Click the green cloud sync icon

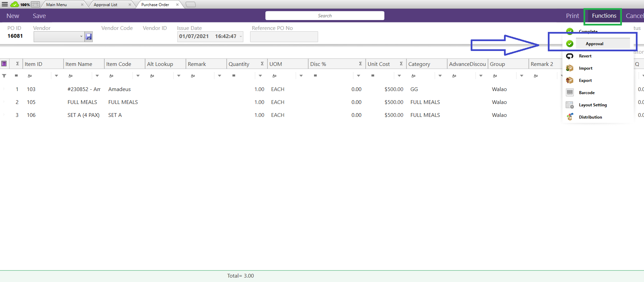(15, 4)
